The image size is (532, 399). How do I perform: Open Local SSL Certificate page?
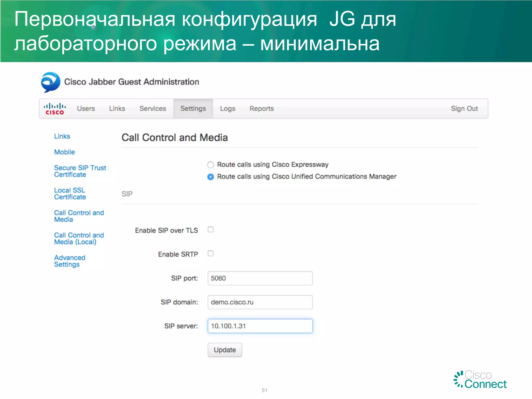pos(70,194)
